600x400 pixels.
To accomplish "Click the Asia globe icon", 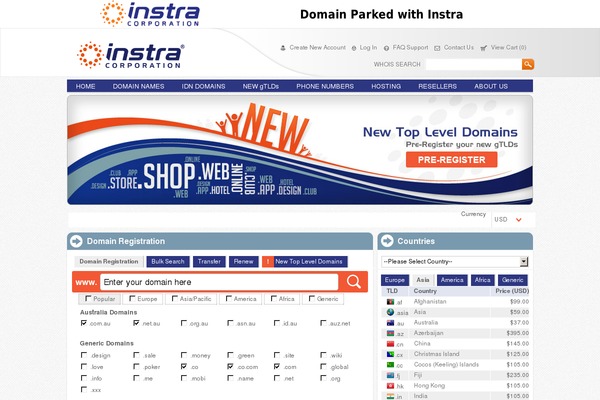I will pyautogui.click(x=390, y=312).
